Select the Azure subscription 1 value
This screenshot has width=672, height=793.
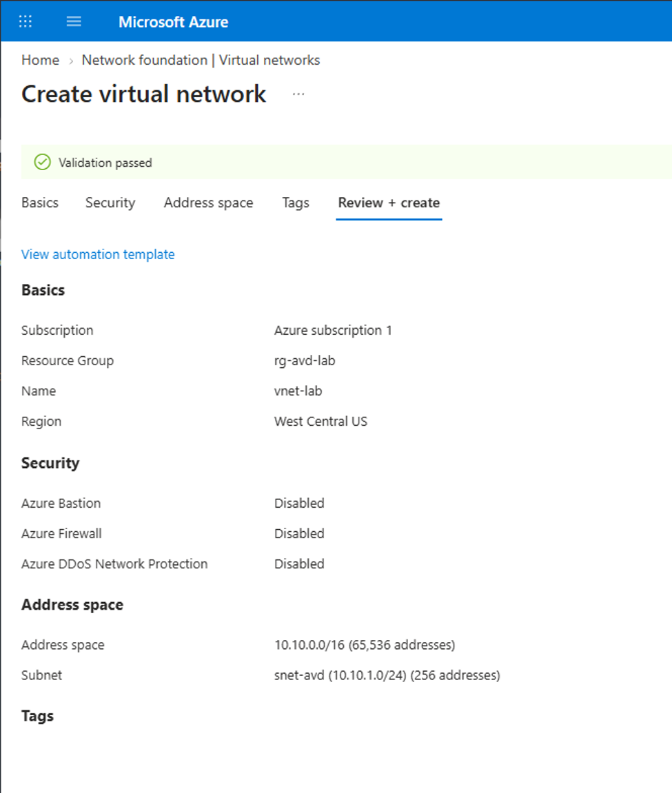click(x=333, y=330)
